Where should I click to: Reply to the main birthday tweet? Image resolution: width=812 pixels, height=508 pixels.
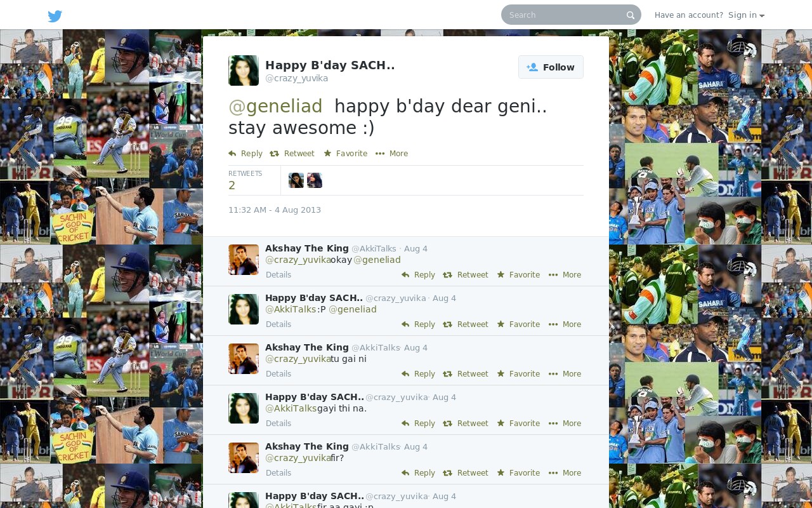click(x=246, y=154)
